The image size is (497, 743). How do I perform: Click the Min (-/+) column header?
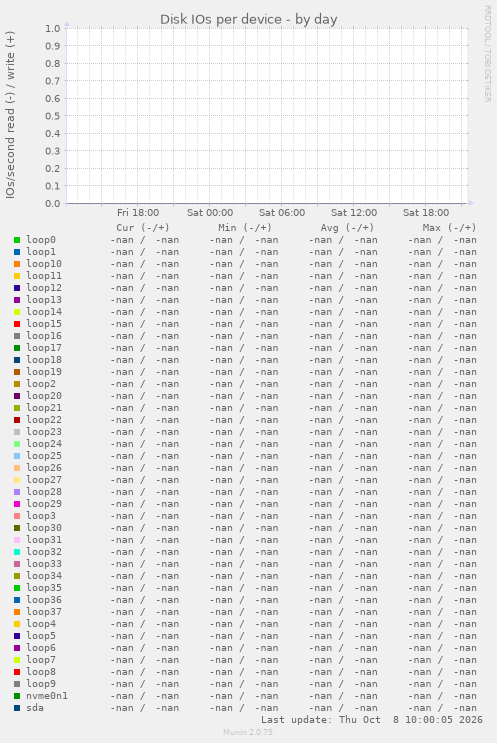pyautogui.click(x=245, y=228)
